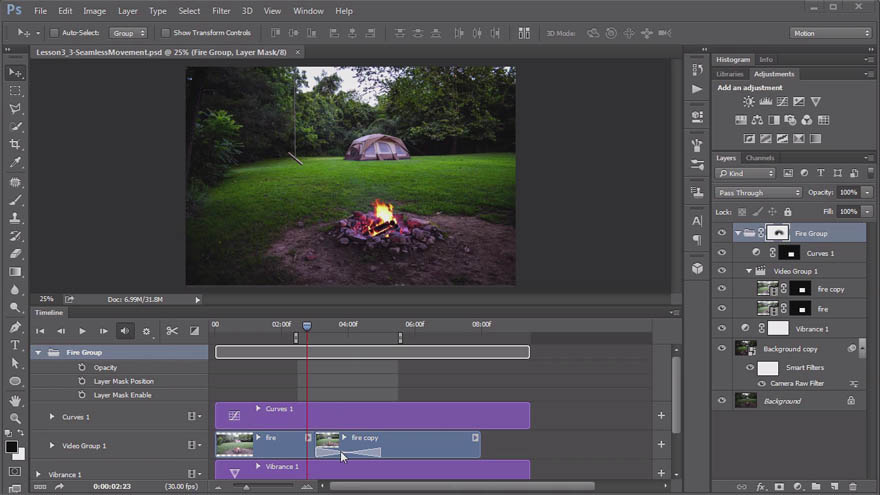Click timeline zoom slider handle
The image size is (880, 495).
(x=246, y=487)
